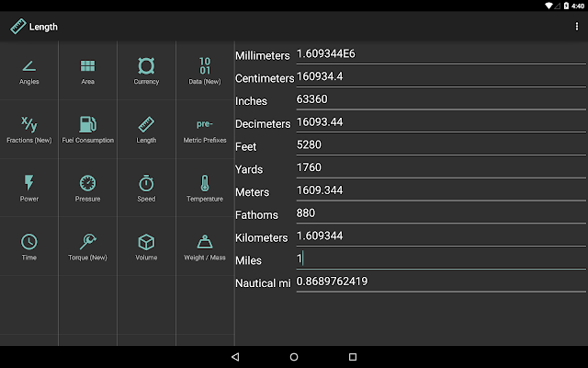This screenshot has height=368, width=588.
Task: Tap the Inches label
Action: coord(251,101)
